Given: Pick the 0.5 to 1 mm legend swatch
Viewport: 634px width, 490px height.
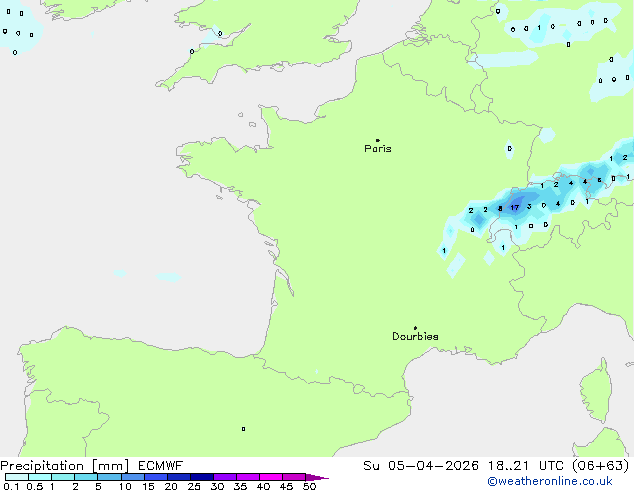Looking at the screenshot, I should coord(40,477).
